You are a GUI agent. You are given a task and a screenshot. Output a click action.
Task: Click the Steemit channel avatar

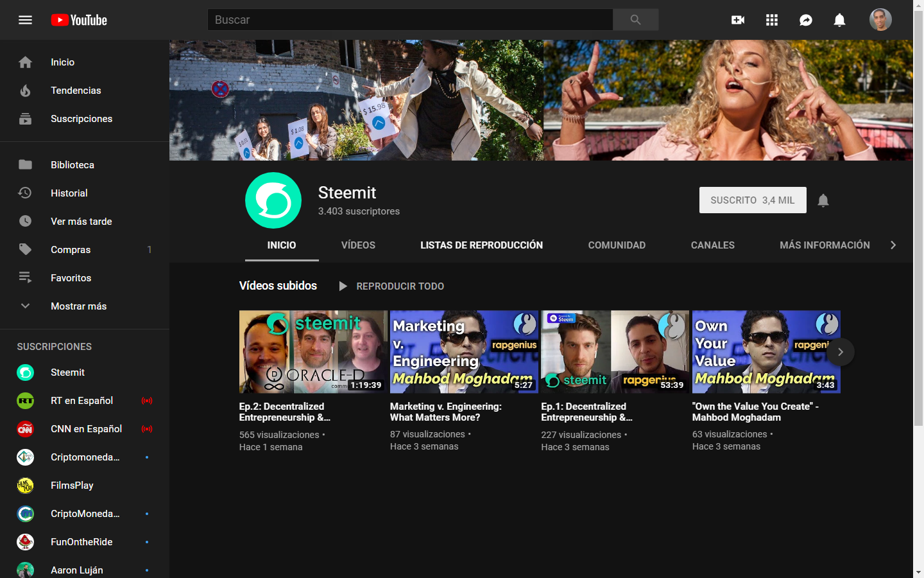[x=273, y=200]
